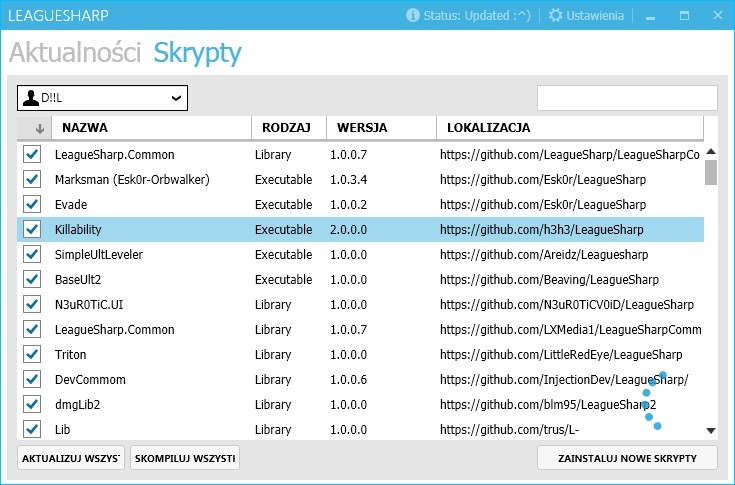Click N3uR0TiCV0iD/LeagueSharp github URL

click(x=567, y=305)
